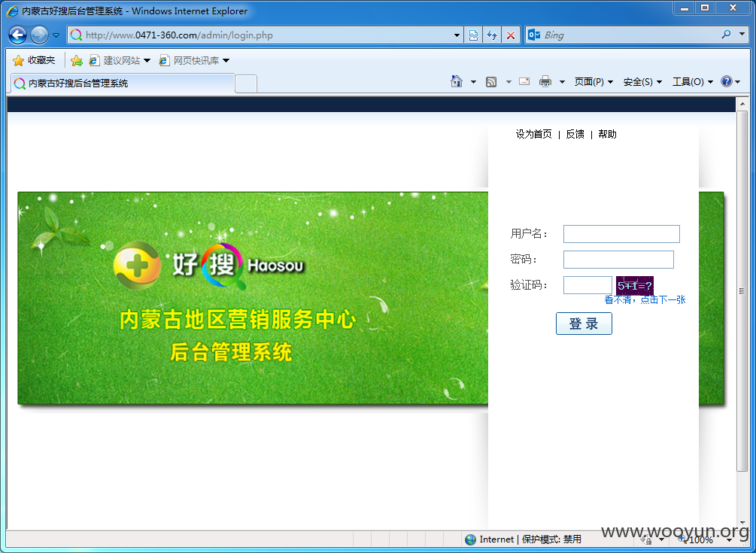The width and height of the screenshot is (756, 553).
Task: Click the Internet zone status globe icon
Action: coord(471,539)
